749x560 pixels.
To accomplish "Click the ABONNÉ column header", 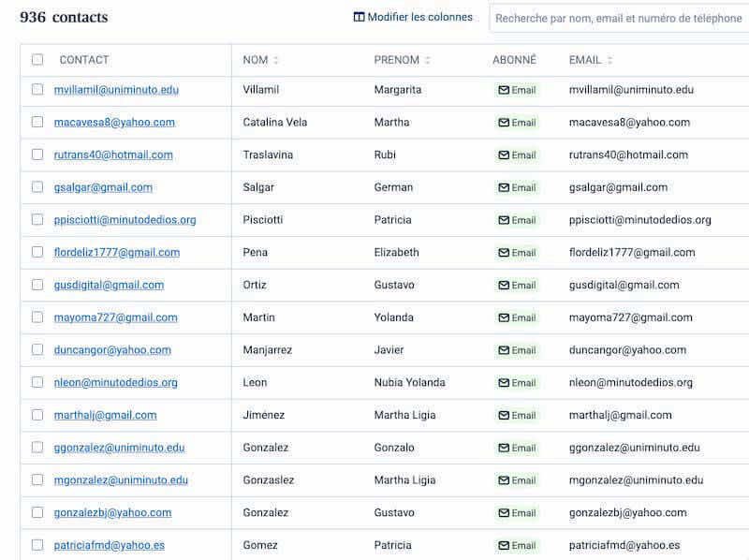I will pos(514,60).
